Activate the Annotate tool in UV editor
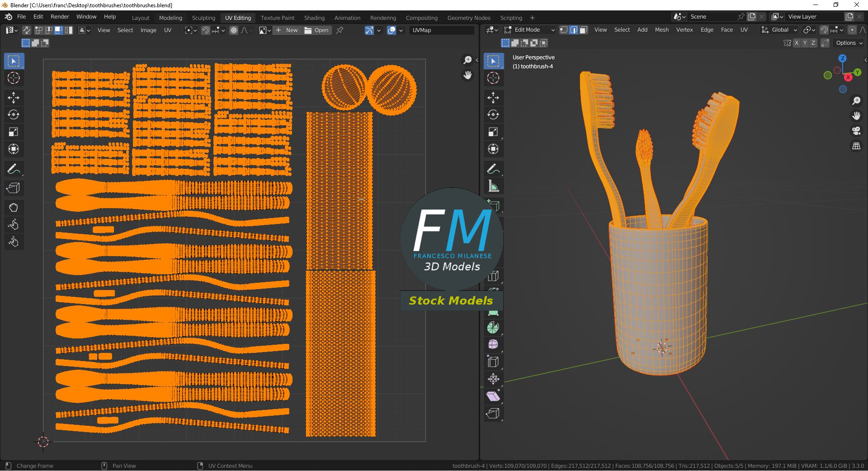The width and height of the screenshot is (868, 471). coord(14,169)
